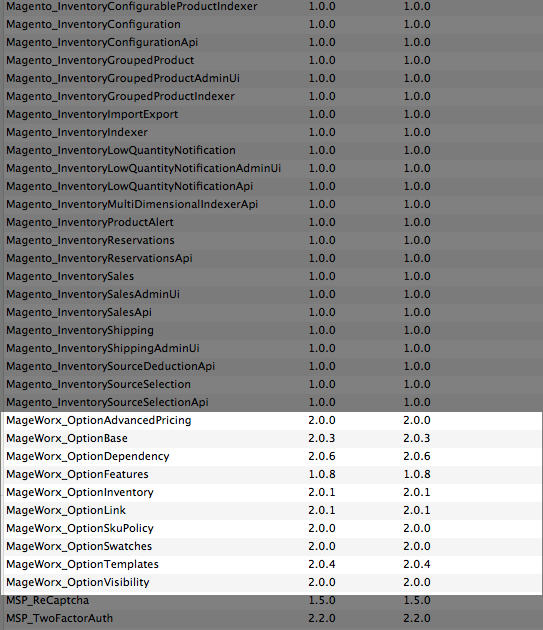Click Magento_InventorySourceDeductionApi module name
Viewport: 543px width, 630px height.
point(111,367)
